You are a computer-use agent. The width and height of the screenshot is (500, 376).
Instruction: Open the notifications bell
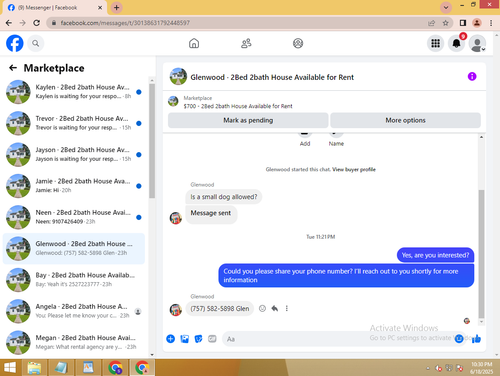click(456, 43)
